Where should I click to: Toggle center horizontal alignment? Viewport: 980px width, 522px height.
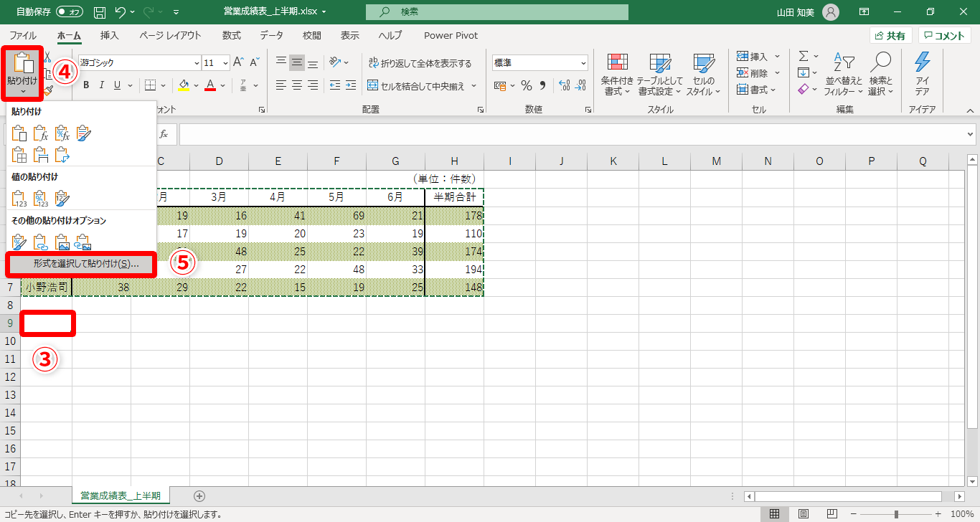297,85
